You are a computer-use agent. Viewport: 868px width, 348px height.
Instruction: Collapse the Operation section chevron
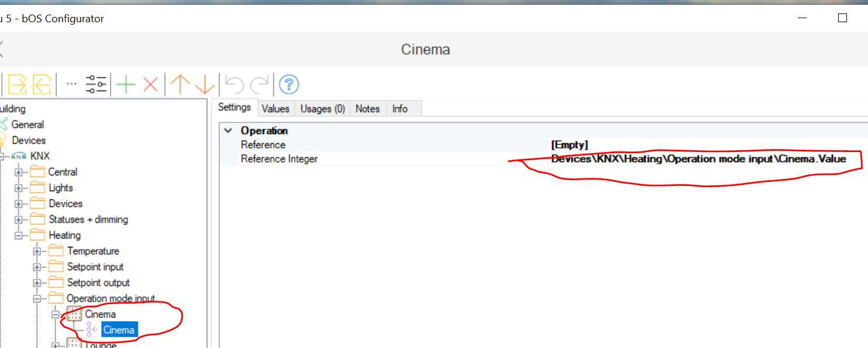tap(228, 131)
